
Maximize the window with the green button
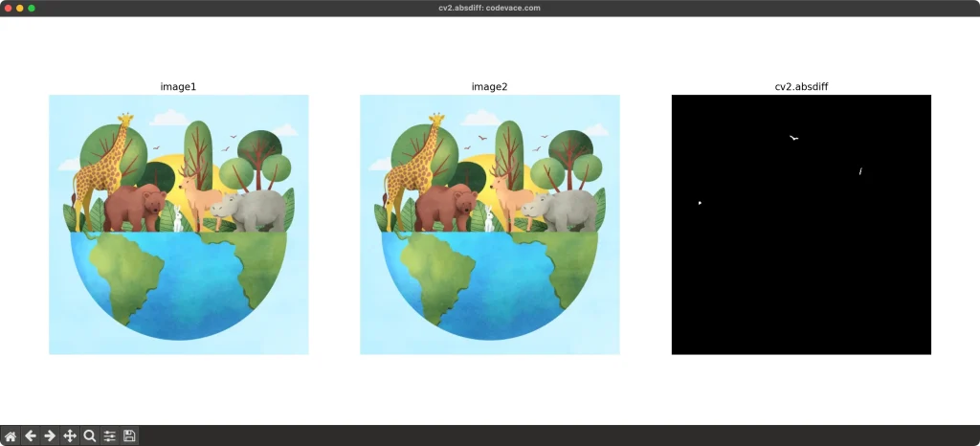pyautogui.click(x=32, y=8)
